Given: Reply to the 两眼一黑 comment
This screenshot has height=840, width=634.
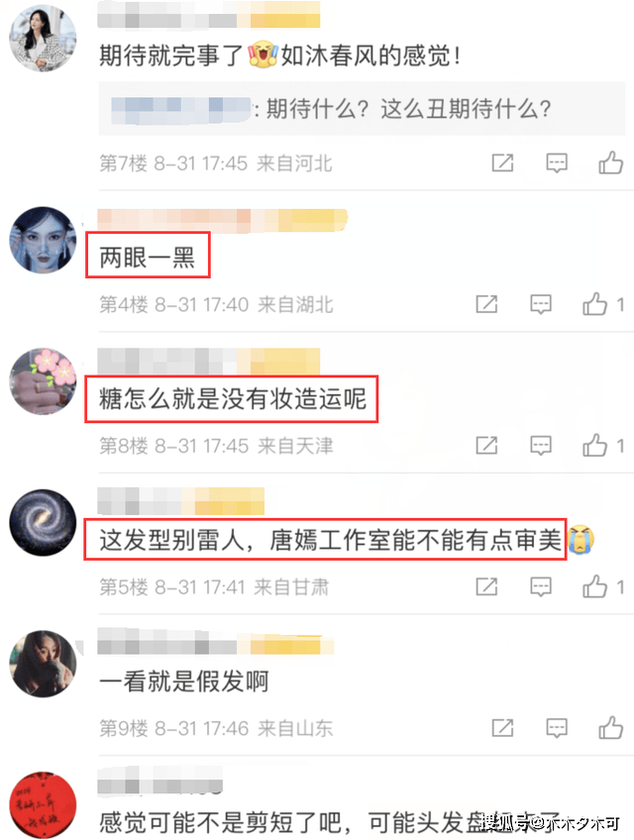Looking at the screenshot, I should coord(541,304).
